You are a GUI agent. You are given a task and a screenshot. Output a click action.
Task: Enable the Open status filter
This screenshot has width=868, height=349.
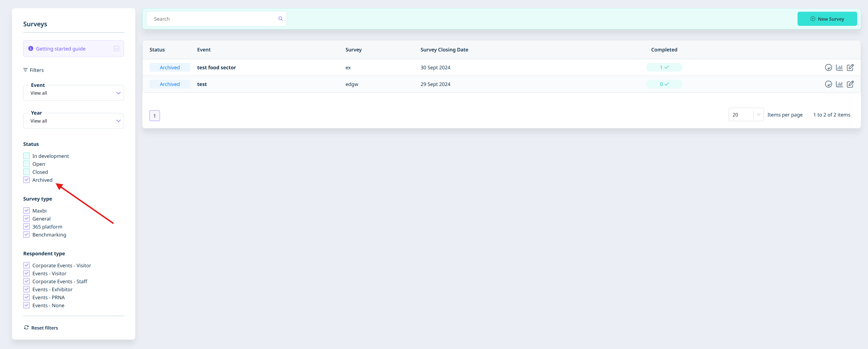[x=26, y=164]
